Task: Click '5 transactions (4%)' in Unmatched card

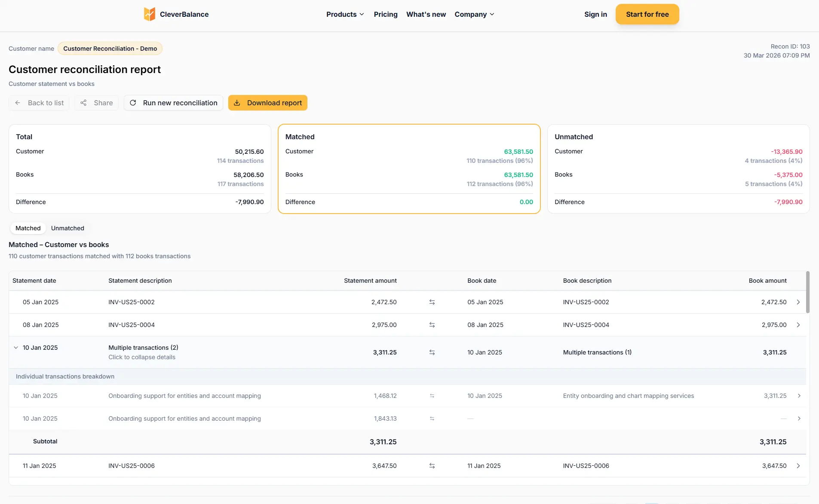Action: point(773,184)
